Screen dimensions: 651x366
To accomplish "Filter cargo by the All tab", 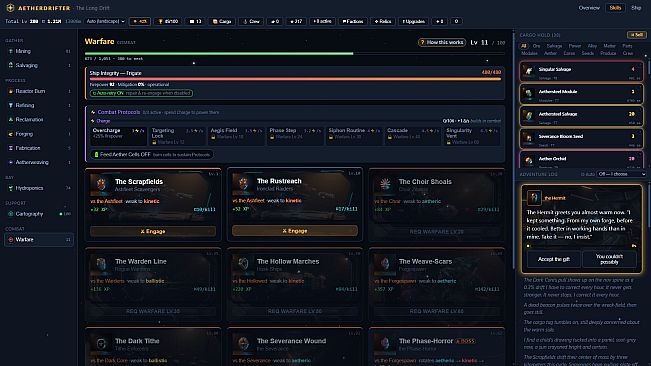I will coord(524,46).
